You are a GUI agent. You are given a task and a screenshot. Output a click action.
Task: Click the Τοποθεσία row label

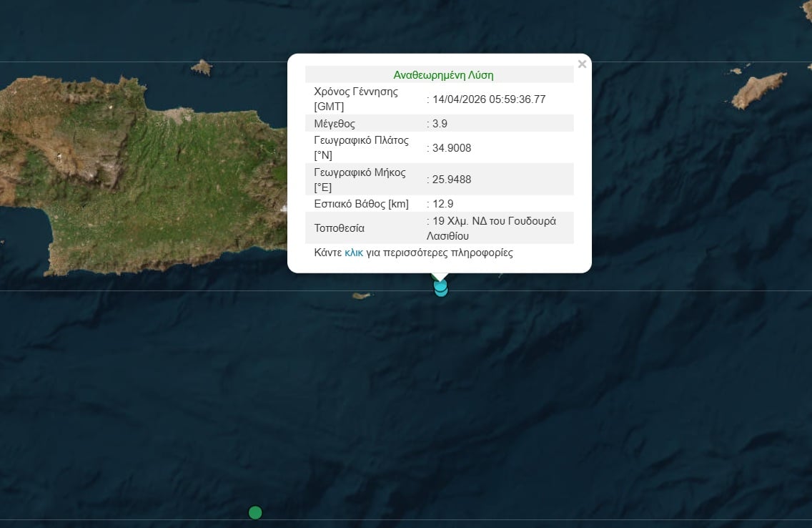tap(340, 228)
